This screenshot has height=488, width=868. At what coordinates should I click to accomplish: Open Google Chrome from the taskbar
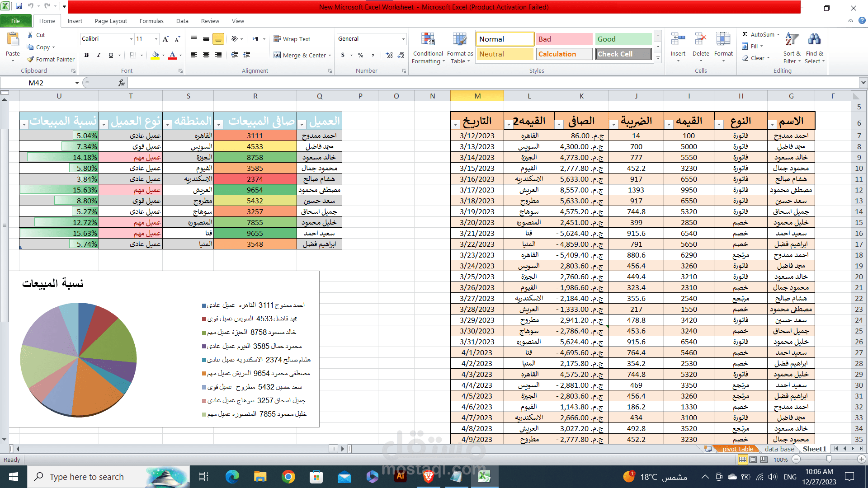click(288, 477)
